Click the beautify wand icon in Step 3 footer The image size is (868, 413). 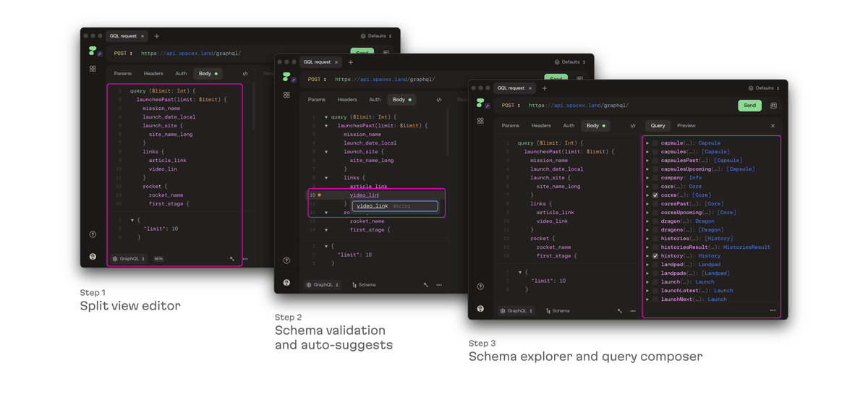pos(620,311)
